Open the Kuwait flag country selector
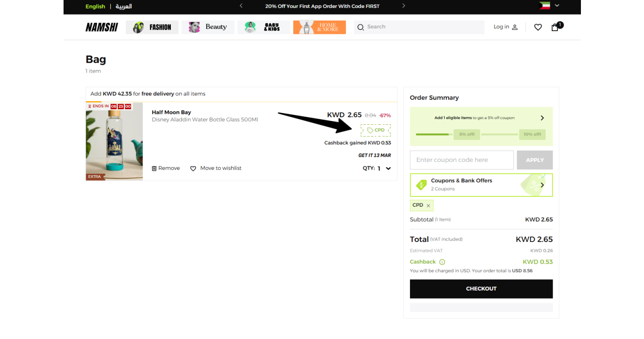This screenshot has width=644, height=339. pyautogui.click(x=549, y=6)
